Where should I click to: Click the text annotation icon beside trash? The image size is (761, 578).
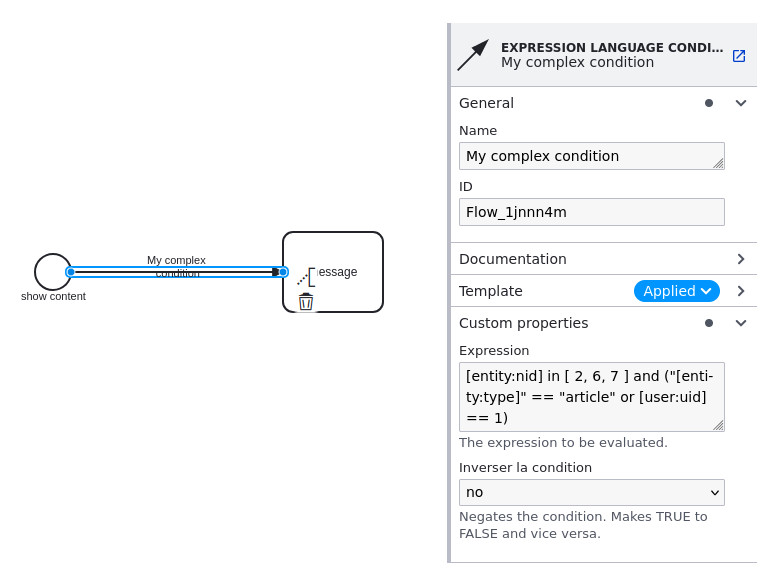tap(306, 277)
